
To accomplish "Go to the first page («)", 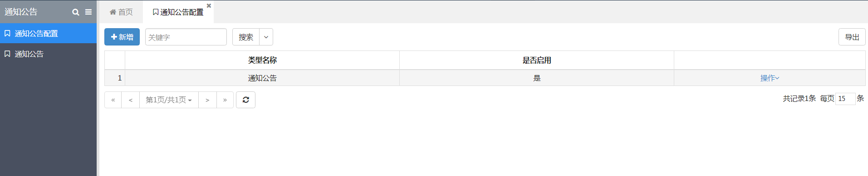I will pyautogui.click(x=113, y=100).
